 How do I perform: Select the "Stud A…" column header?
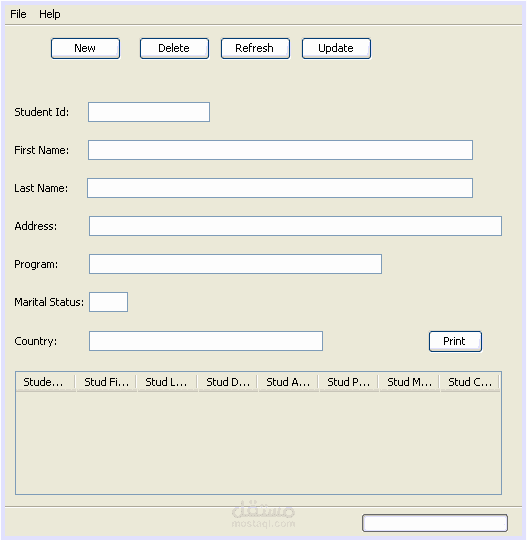coord(288,382)
